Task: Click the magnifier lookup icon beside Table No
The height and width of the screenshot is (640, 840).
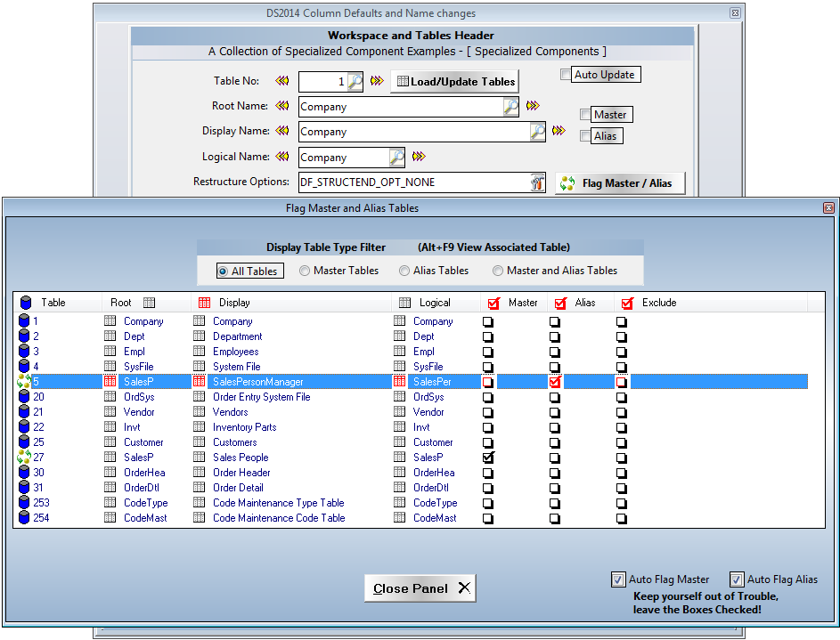Action: (x=355, y=82)
